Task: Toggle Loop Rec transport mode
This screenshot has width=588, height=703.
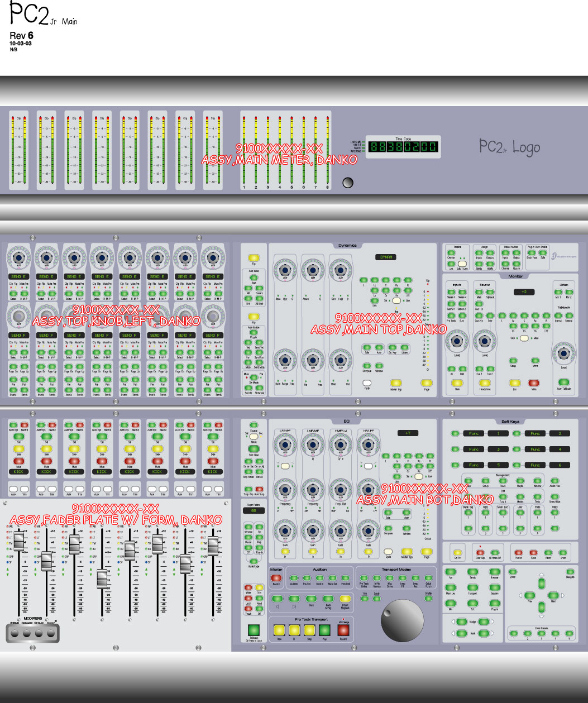Action: point(415,578)
